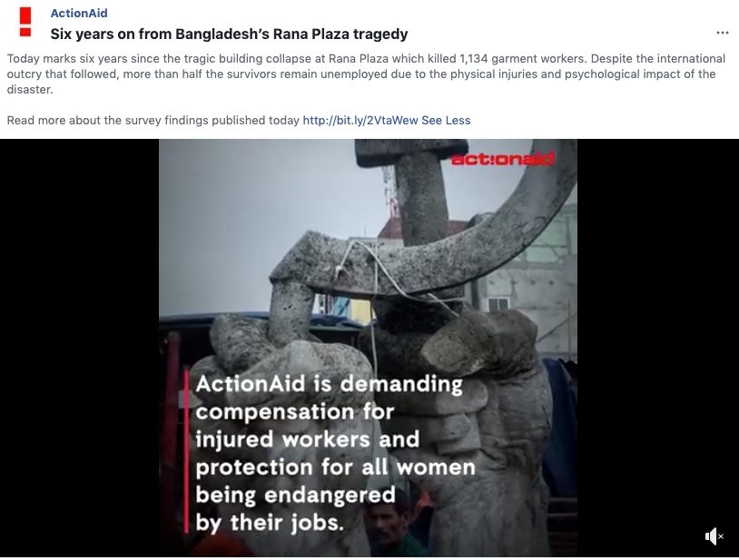Click the red vertical bar beside caption

(x=187, y=452)
